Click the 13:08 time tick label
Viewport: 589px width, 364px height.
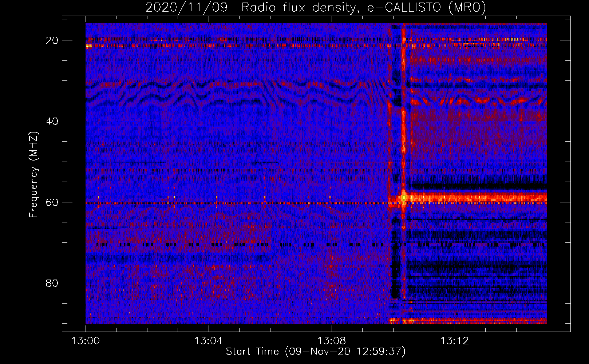(332, 341)
